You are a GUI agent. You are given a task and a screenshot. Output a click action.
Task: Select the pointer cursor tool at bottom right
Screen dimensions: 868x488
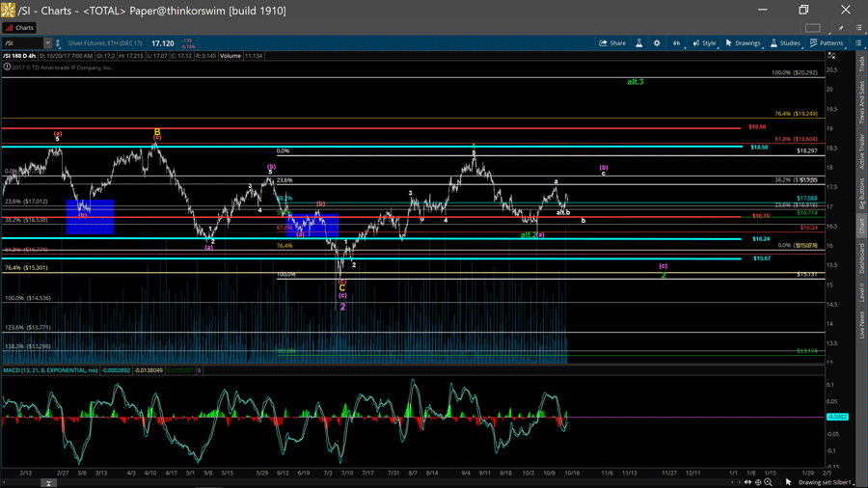(x=788, y=481)
